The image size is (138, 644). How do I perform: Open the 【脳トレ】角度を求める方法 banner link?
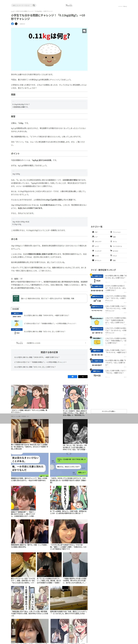(x=49, y=298)
